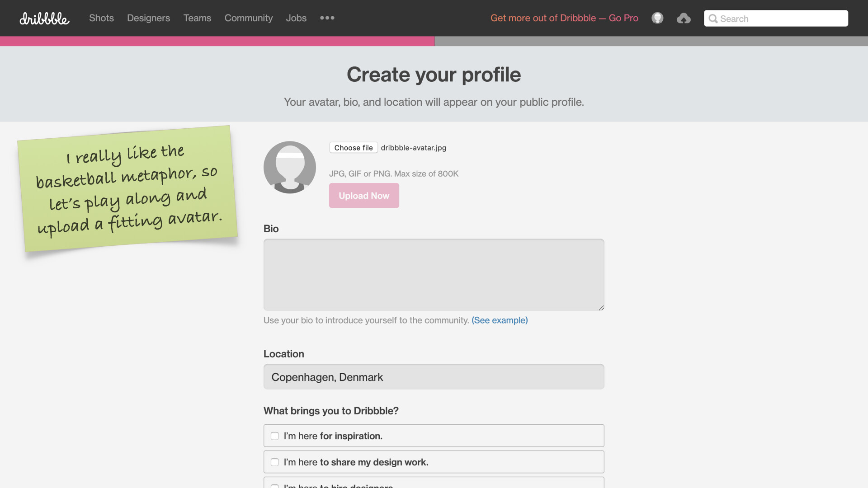This screenshot has height=488, width=868.
Task: Click the Location input field
Action: pyautogui.click(x=434, y=377)
